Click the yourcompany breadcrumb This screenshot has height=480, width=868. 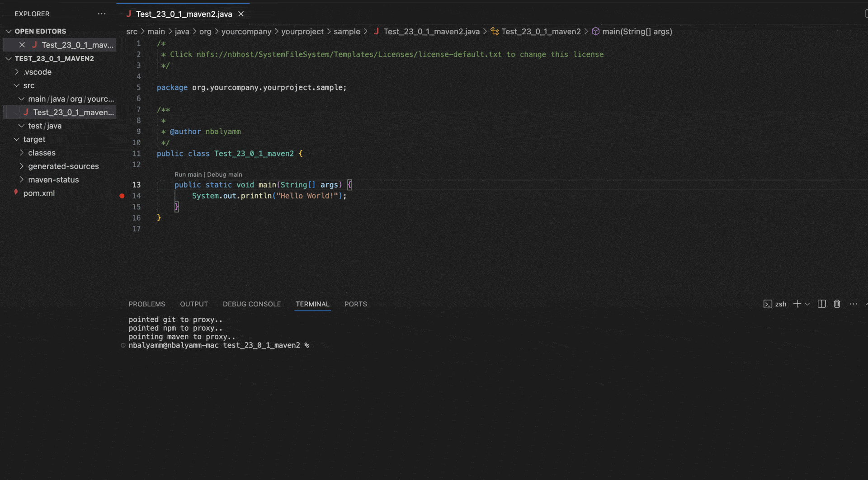click(x=246, y=31)
